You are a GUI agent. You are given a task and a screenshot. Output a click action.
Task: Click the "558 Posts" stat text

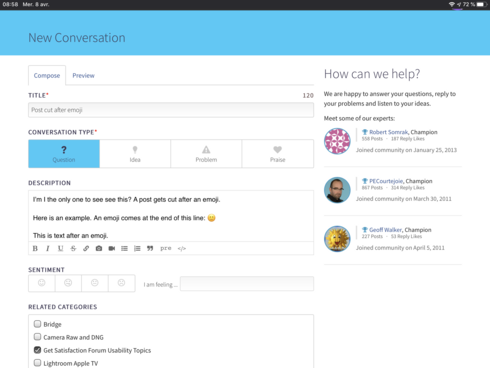click(372, 139)
